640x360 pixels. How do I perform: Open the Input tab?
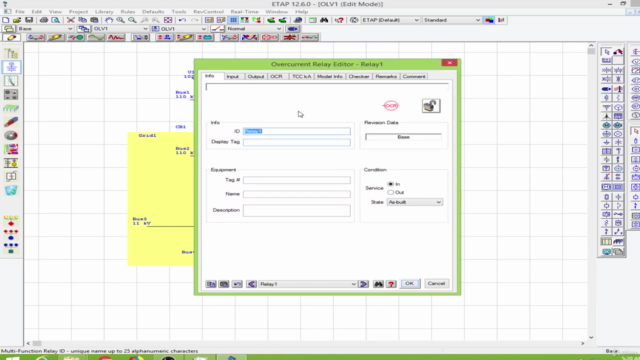[x=233, y=76]
